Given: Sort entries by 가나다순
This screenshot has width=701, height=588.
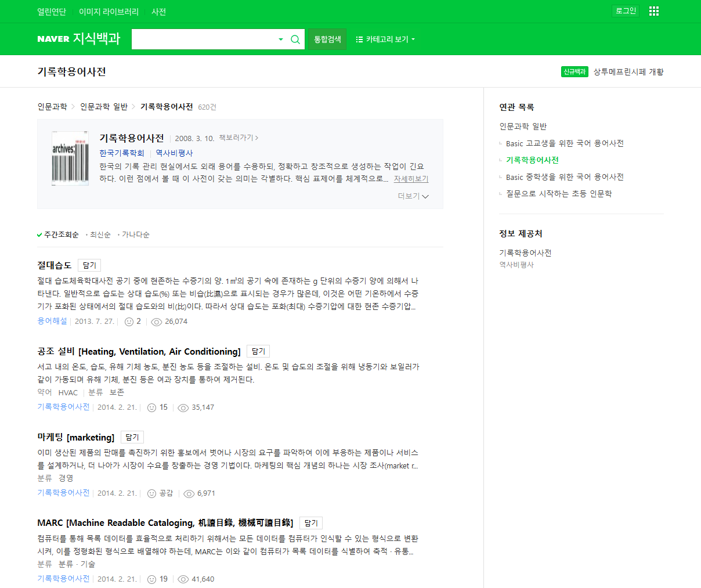Looking at the screenshot, I should pos(135,235).
